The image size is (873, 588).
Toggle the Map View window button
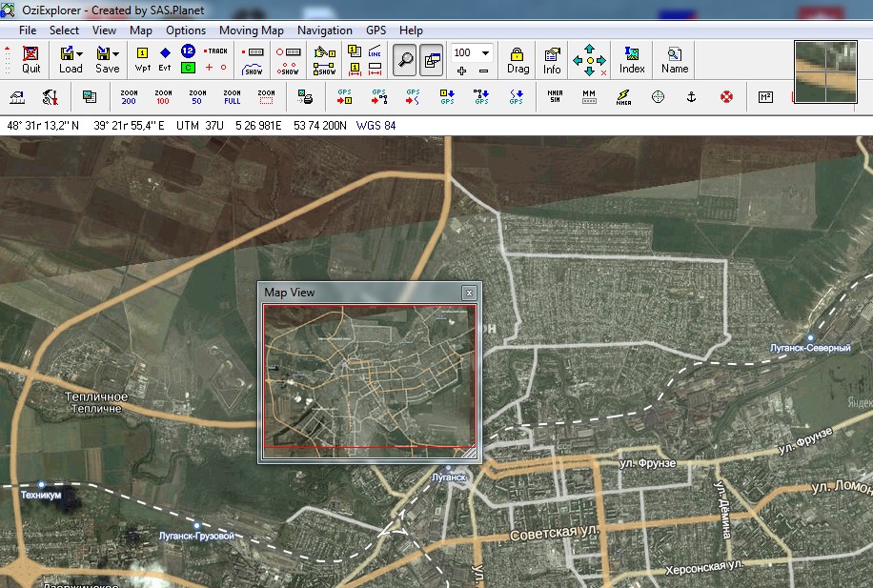[431, 59]
